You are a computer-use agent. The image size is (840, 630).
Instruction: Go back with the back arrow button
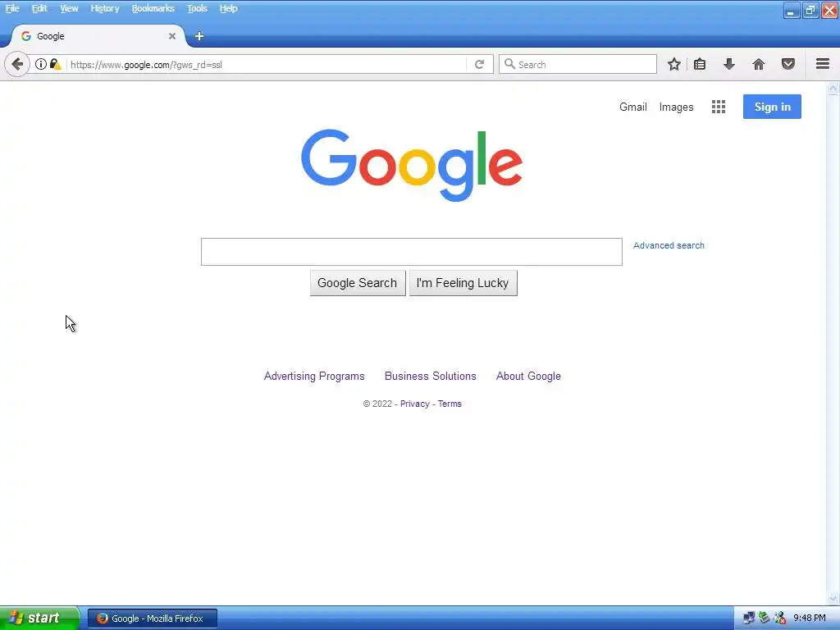point(17,65)
